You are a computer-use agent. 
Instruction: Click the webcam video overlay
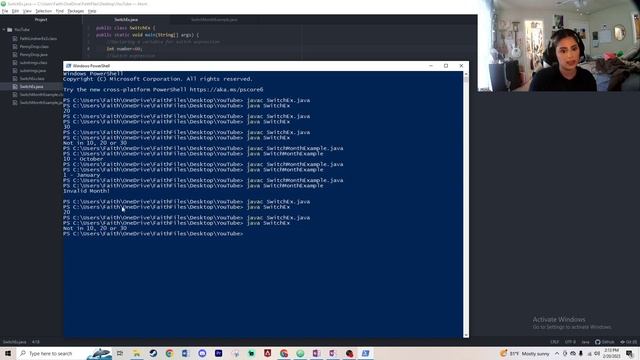click(x=559, y=45)
